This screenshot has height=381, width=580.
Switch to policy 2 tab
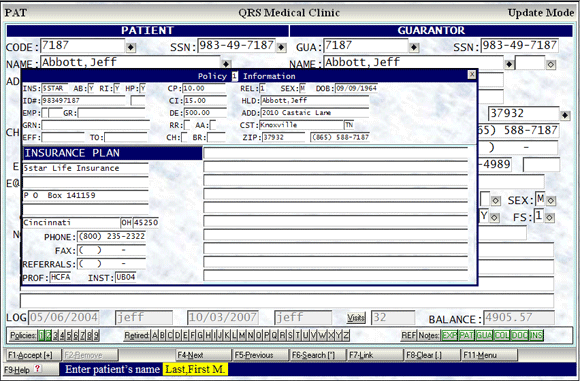(x=48, y=336)
